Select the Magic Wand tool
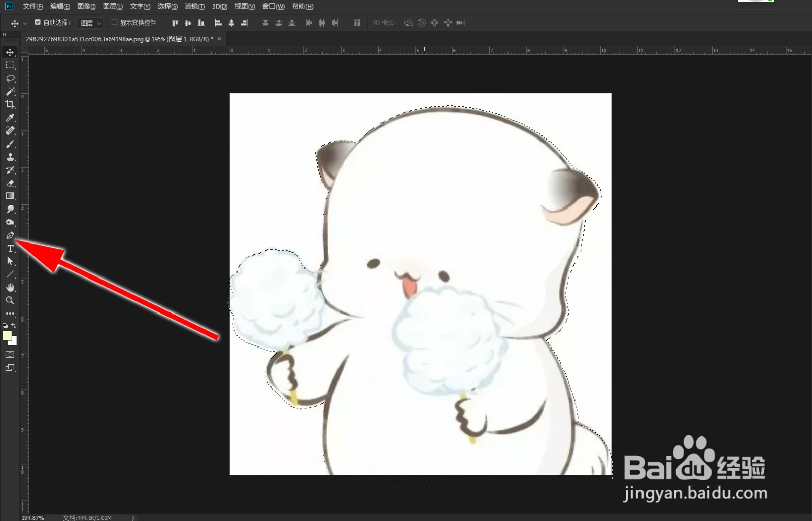 (10, 91)
